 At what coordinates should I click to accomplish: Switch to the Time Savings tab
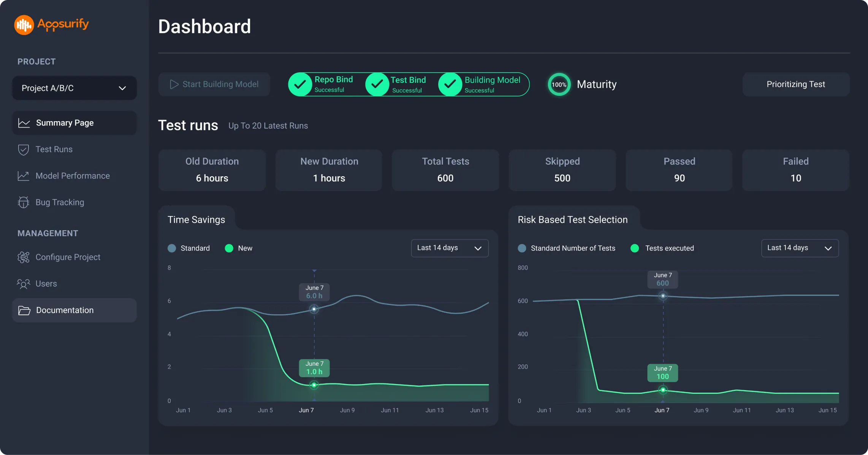point(196,219)
